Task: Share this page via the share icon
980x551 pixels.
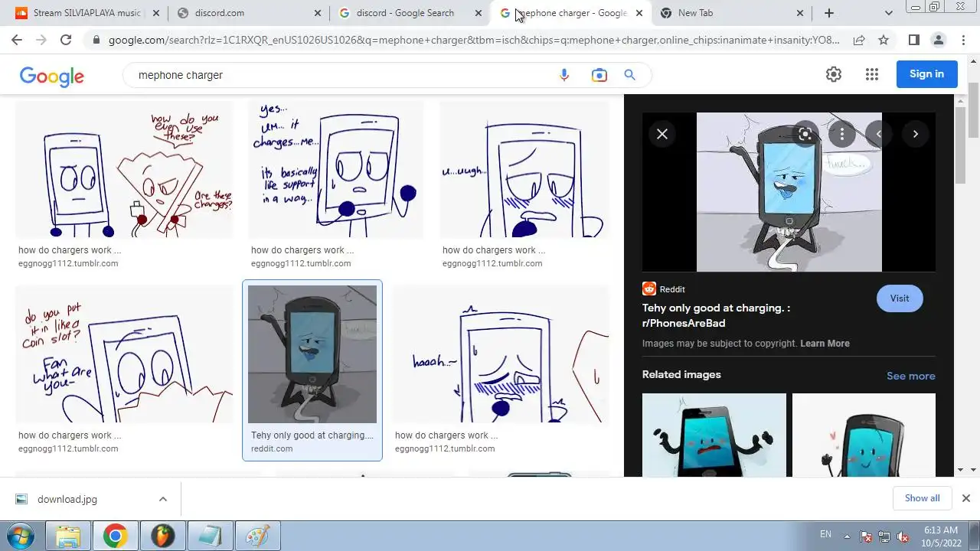Action: click(859, 40)
